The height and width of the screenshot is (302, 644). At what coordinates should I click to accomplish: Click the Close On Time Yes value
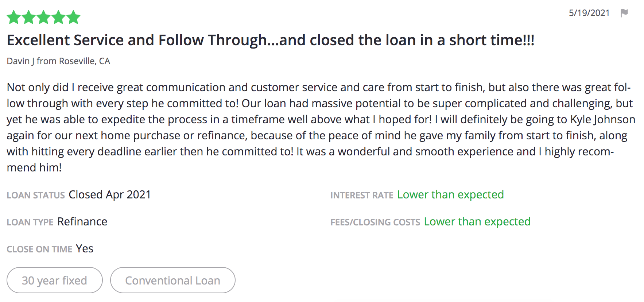tap(85, 249)
